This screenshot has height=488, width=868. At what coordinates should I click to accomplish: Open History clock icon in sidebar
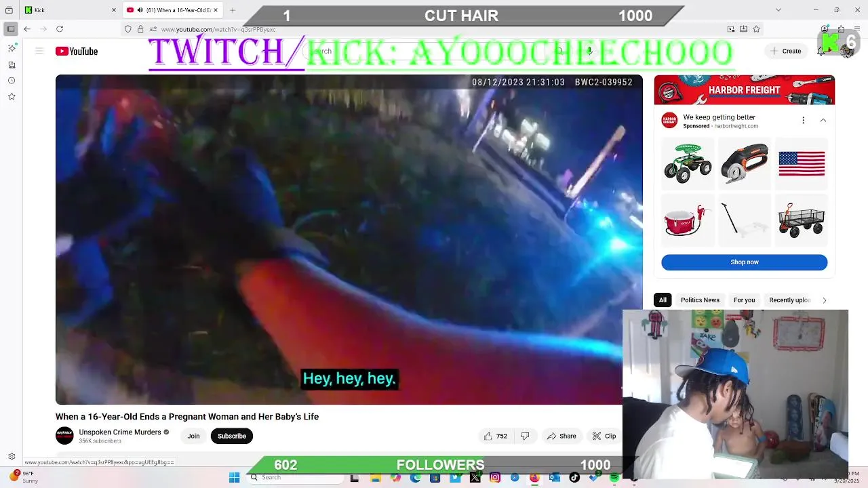[12, 81]
